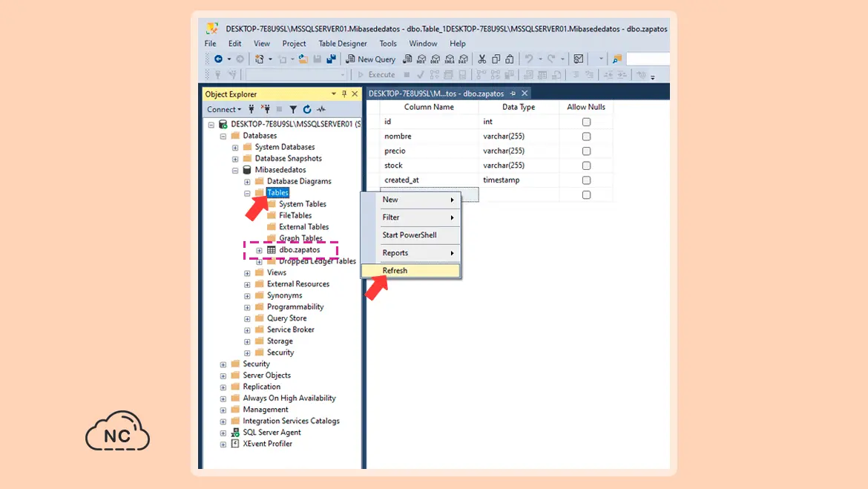Toggle Allow Nulls in the empty new row
This screenshot has height=489, width=868.
coord(586,195)
